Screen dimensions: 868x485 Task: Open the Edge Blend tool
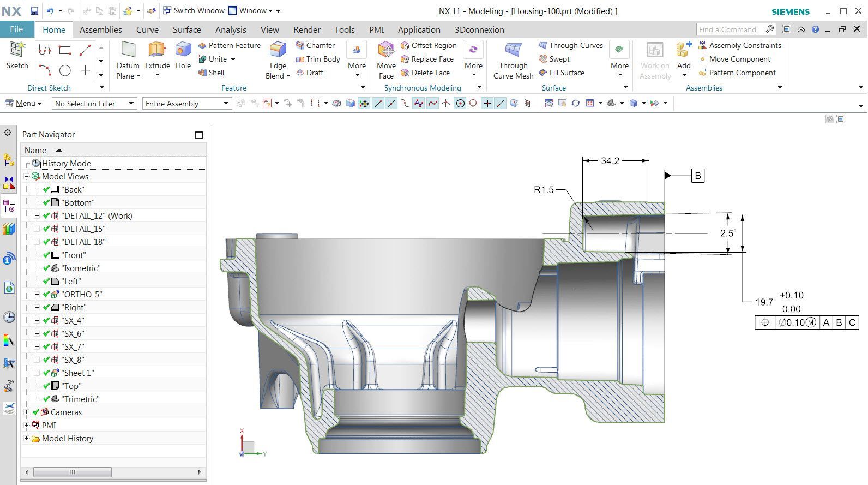(278, 50)
